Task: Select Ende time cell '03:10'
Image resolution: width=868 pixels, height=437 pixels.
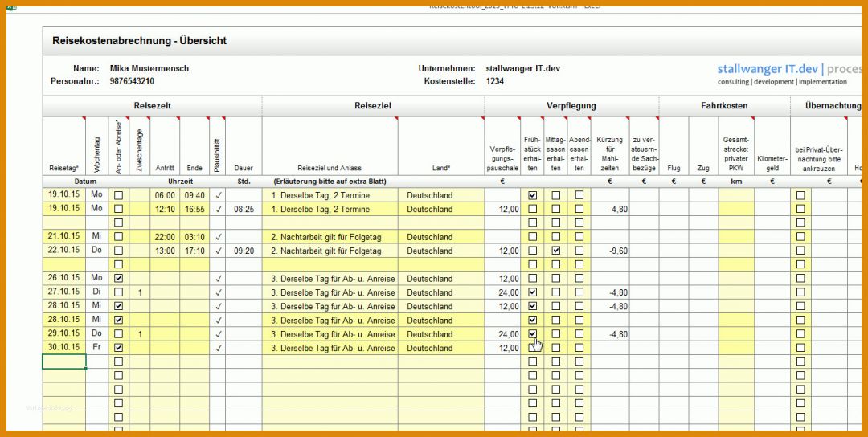Action: coord(194,237)
